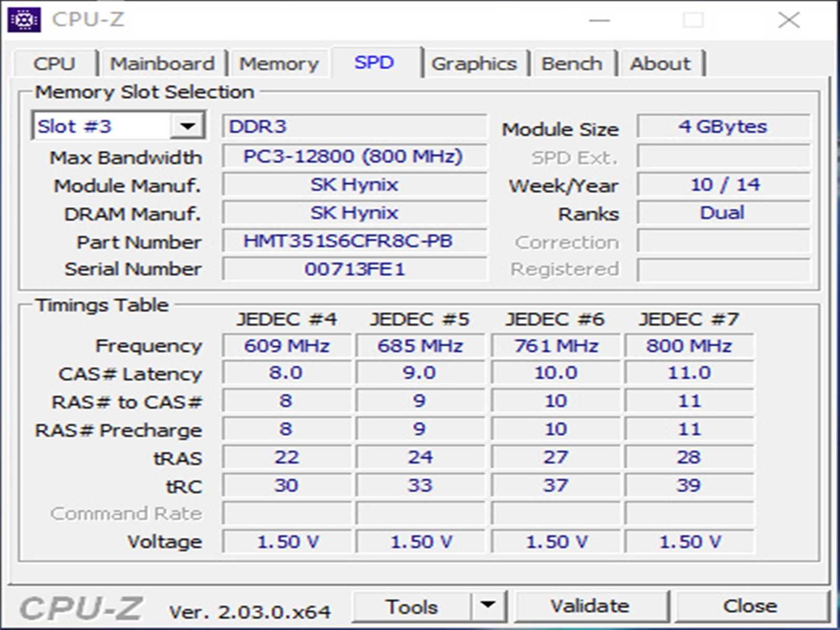Click the Week/Year value 10 / 14
Screen dimensions: 840x630
(x=723, y=184)
